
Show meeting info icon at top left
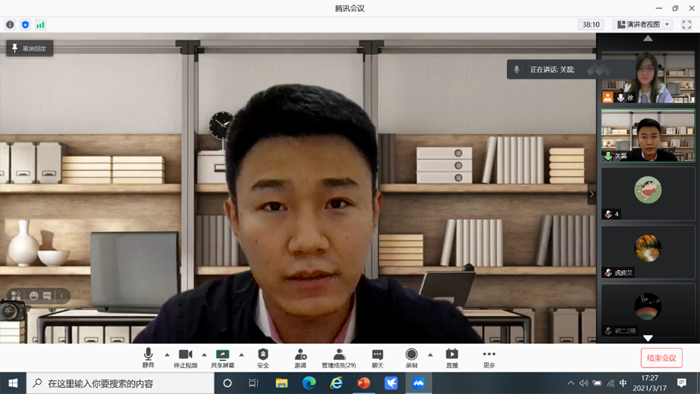click(x=10, y=25)
